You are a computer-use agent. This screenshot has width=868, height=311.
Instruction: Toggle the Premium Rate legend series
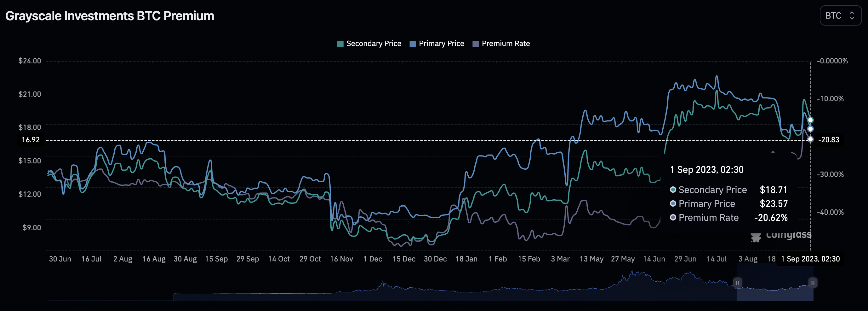coord(501,44)
